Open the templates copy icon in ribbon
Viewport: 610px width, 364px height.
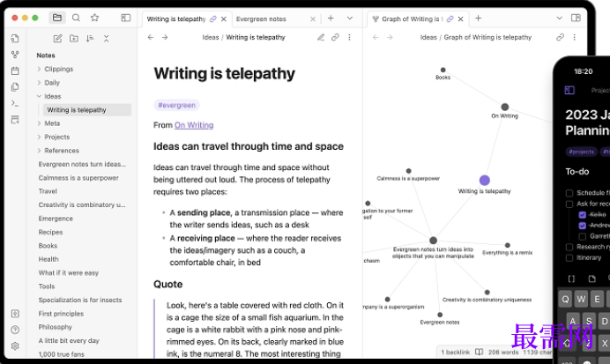point(15,86)
